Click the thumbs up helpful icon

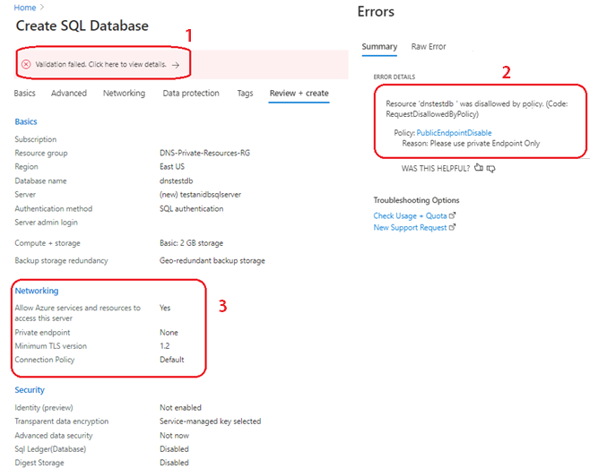pyautogui.click(x=479, y=168)
